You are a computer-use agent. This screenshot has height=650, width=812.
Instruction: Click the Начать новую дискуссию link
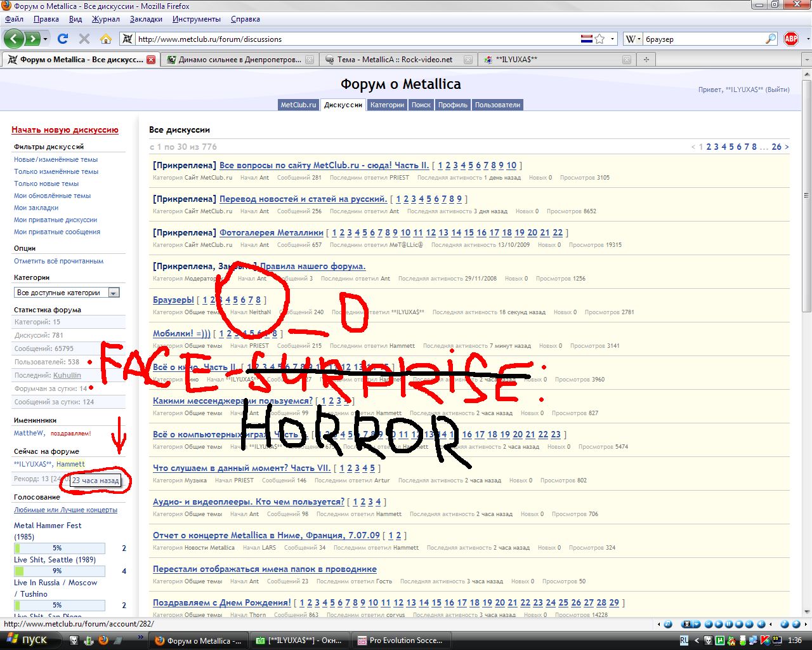click(x=65, y=129)
